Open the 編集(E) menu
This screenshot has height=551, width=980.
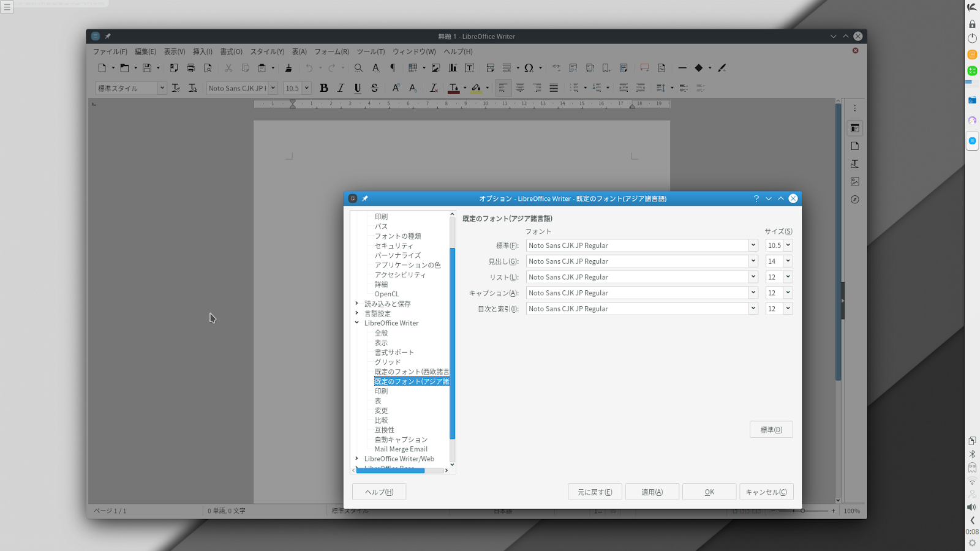(x=146, y=52)
